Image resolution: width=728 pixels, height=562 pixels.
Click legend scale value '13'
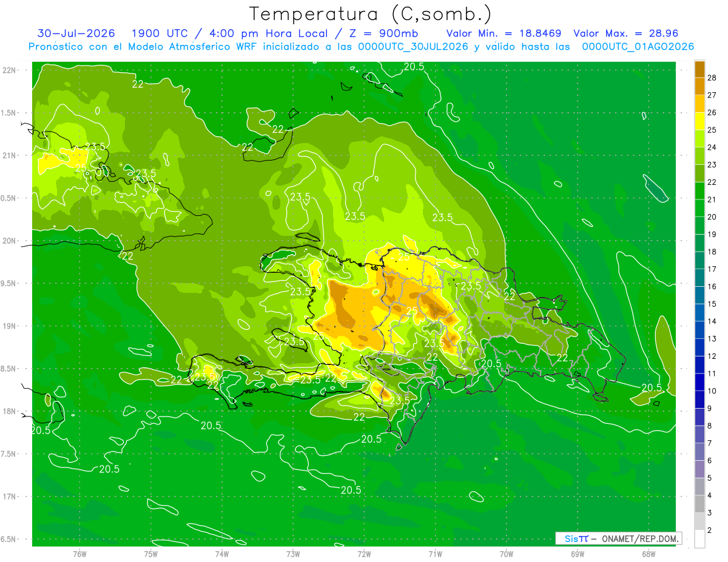tap(712, 339)
